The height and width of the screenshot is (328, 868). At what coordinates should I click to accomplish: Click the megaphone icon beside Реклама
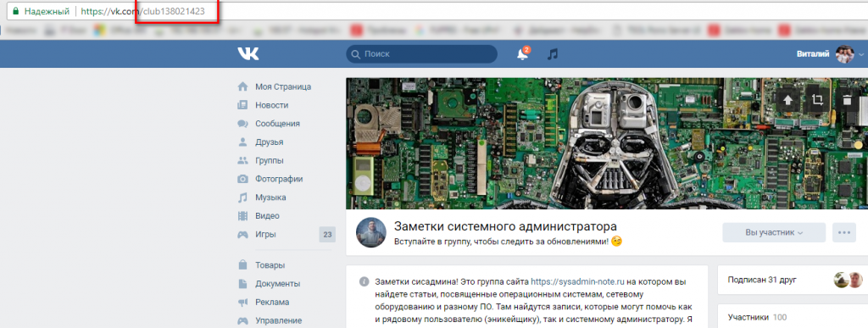pyautogui.click(x=242, y=302)
